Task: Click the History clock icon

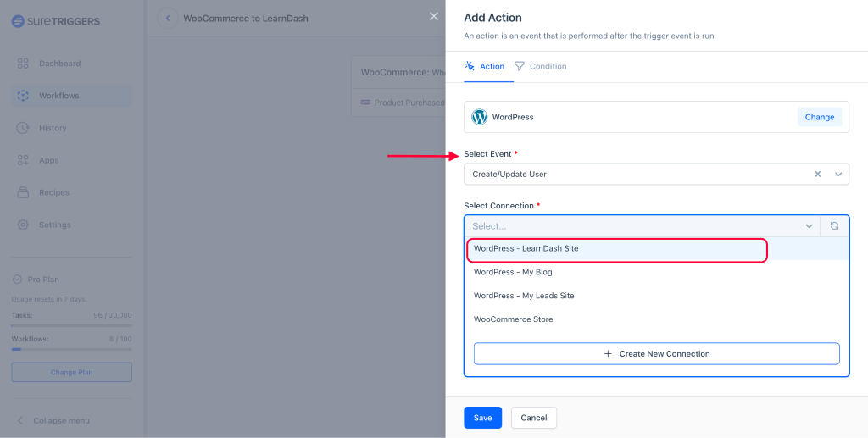Action: point(23,128)
